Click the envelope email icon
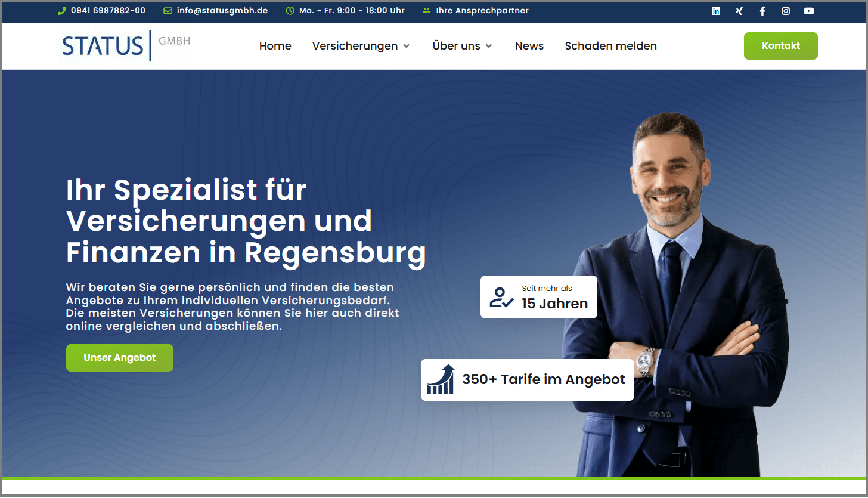Image resolution: width=868 pixels, height=498 pixels. coord(168,11)
